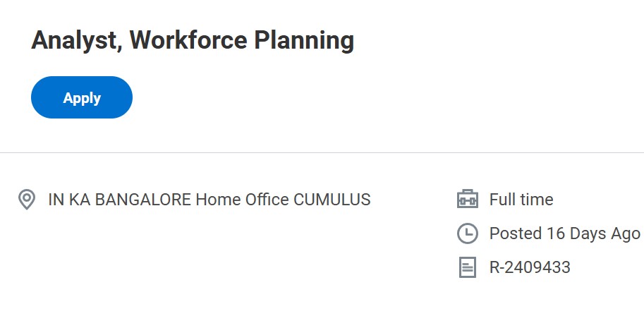
Task: Click the briefcase job type icon
Action: (468, 200)
